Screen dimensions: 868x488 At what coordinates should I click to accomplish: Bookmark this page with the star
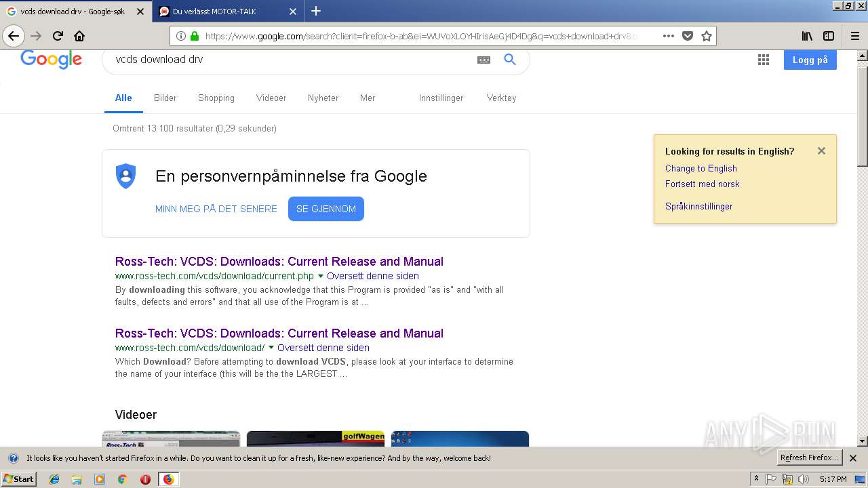point(707,36)
